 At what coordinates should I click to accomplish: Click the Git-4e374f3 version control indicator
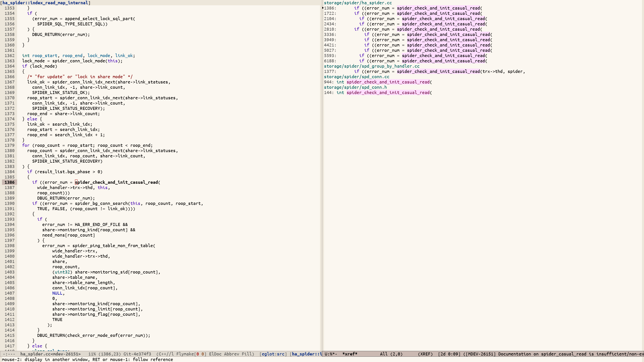point(137,354)
